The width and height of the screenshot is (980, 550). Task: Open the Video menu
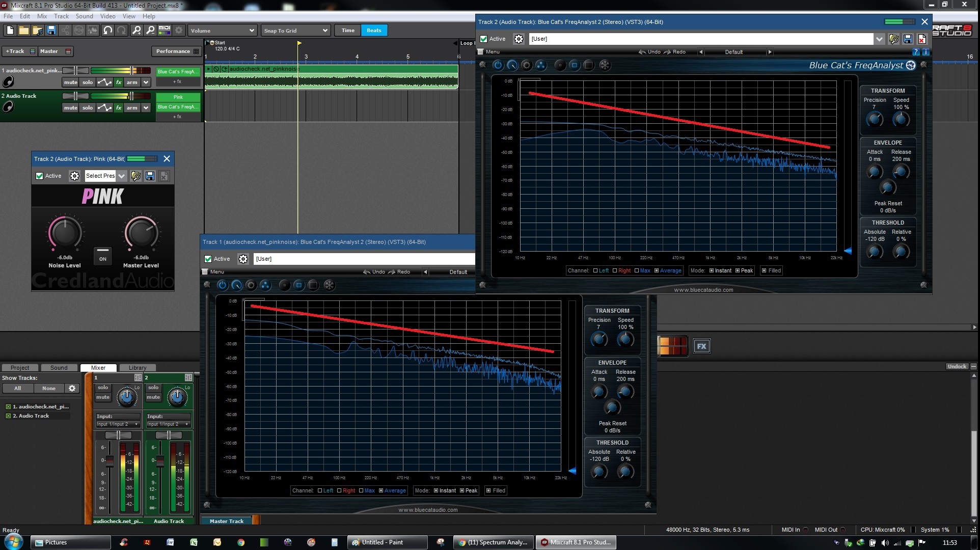pyautogui.click(x=107, y=16)
